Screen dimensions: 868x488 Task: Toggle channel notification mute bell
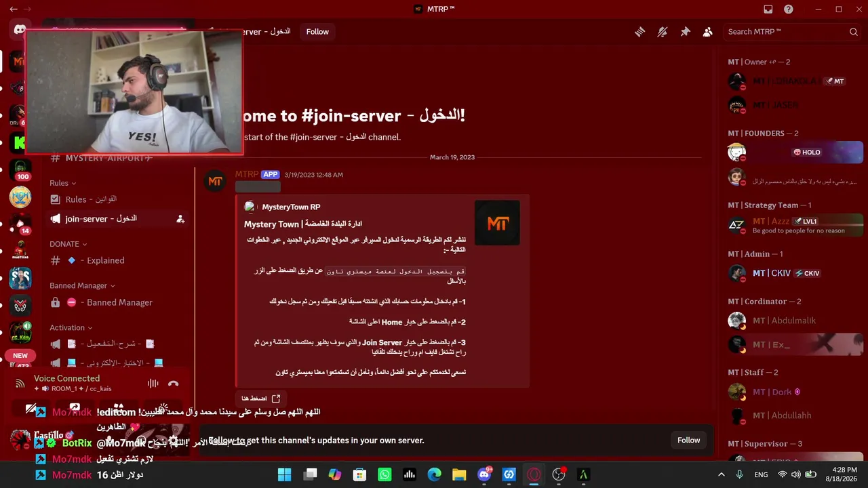[663, 32]
